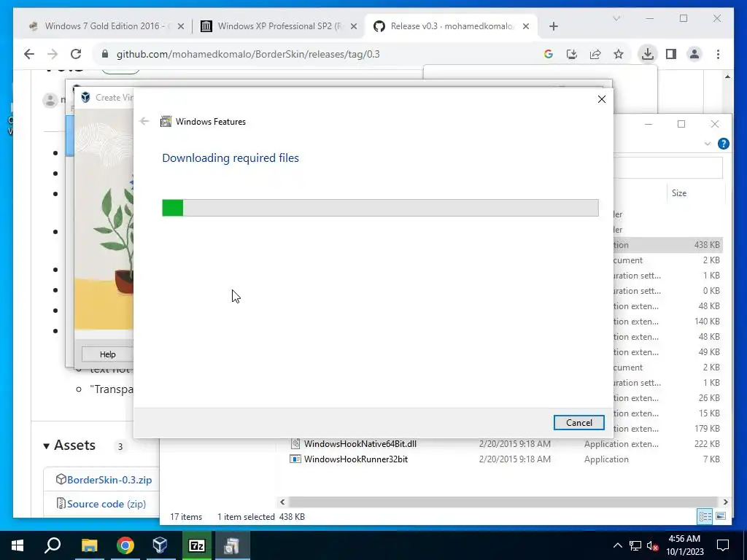
Task: Close the Windows Features dialog
Action: [602, 99]
